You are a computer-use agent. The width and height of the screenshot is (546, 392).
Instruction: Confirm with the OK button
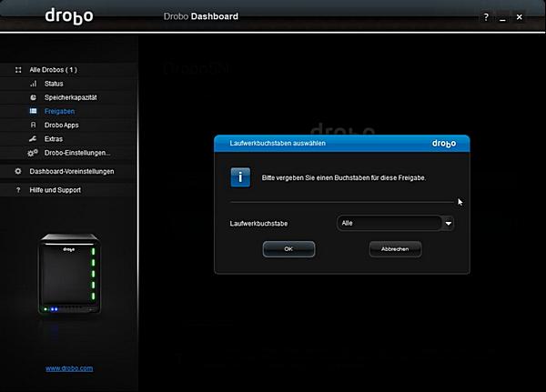tap(288, 249)
